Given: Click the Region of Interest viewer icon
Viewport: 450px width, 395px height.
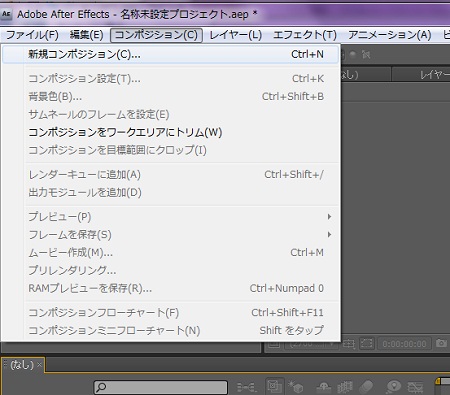Looking at the screenshot, I should 367,344.
